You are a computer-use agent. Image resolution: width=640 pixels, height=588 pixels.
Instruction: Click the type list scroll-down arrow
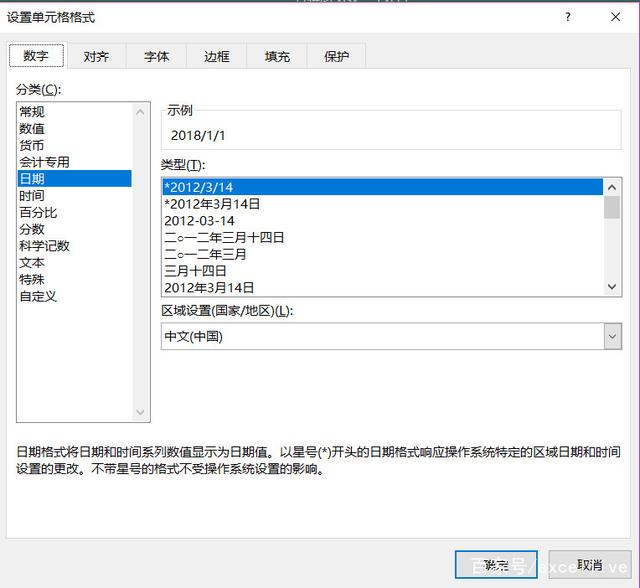coord(612,287)
